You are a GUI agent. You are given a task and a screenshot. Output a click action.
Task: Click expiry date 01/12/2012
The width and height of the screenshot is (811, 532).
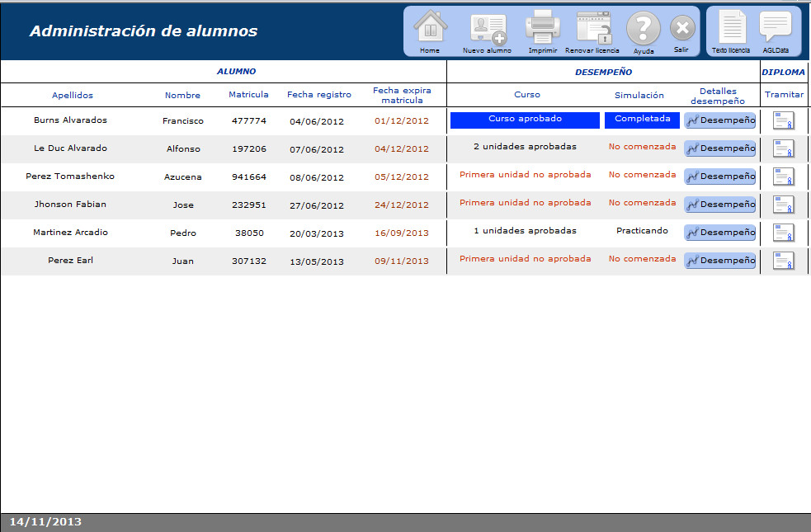pos(402,121)
